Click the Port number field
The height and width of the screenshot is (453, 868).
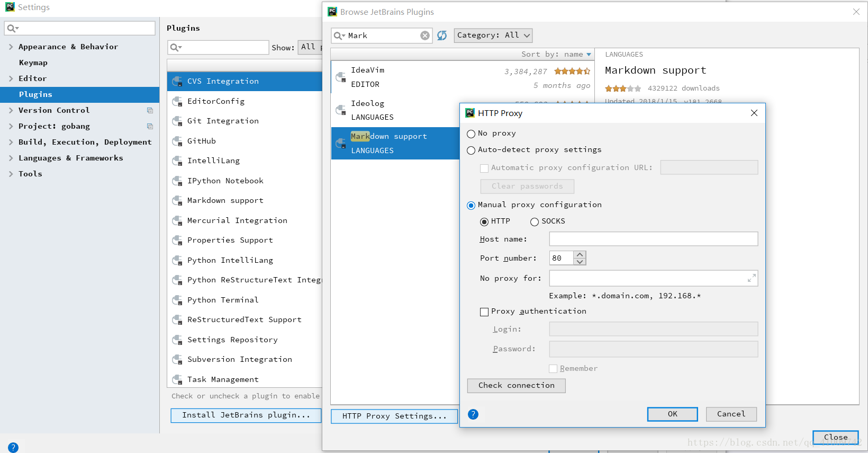tap(562, 258)
